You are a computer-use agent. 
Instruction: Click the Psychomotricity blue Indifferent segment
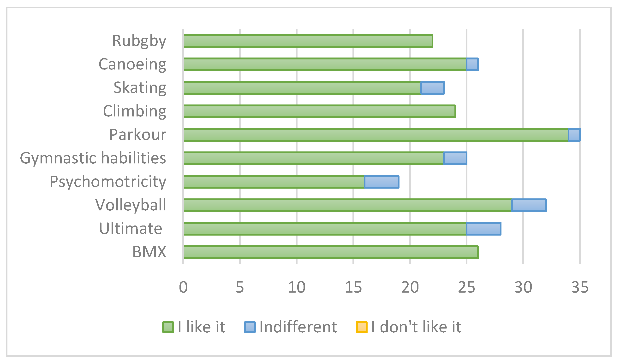[x=382, y=182]
